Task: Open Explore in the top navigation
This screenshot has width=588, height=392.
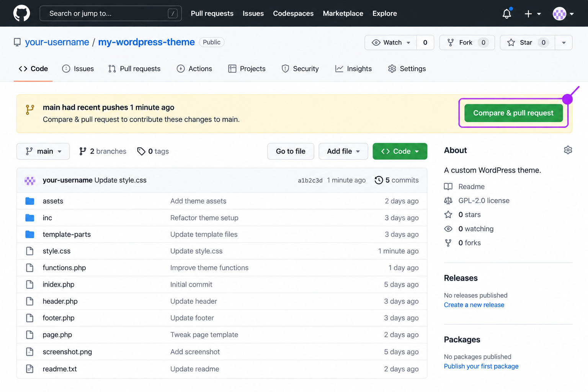Action: coord(385,13)
